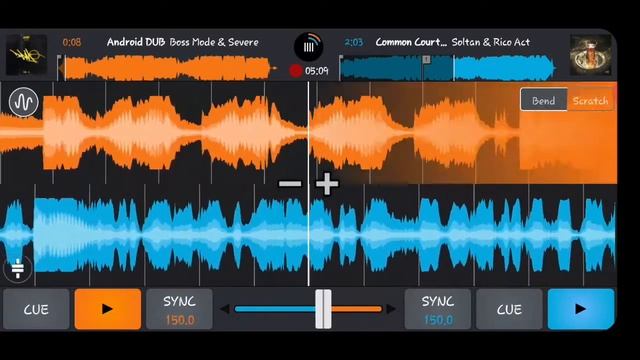Tap the 05:09 recording timer
The width and height of the screenshot is (640, 360).
pyautogui.click(x=317, y=71)
